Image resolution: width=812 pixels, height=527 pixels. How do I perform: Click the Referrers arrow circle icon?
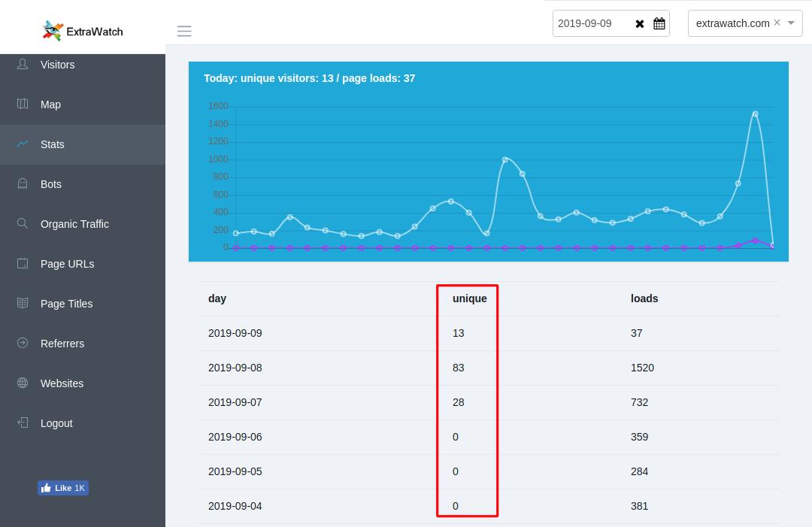point(23,343)
